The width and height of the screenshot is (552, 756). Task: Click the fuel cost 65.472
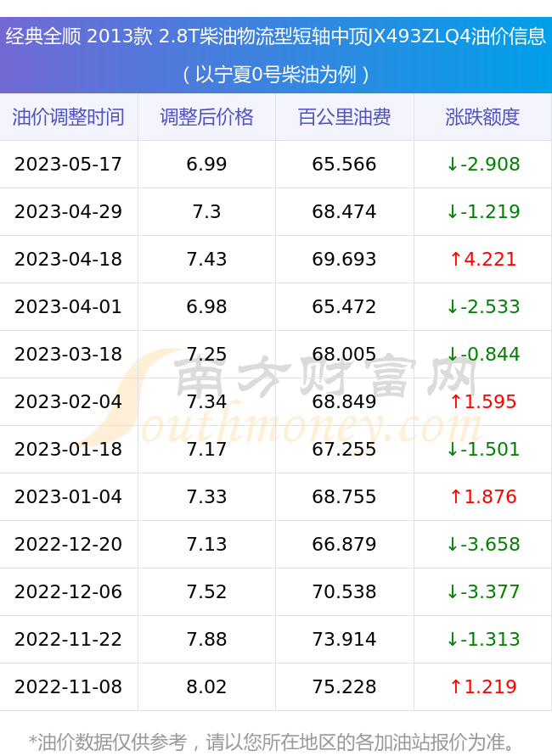(x=344, y=306)
